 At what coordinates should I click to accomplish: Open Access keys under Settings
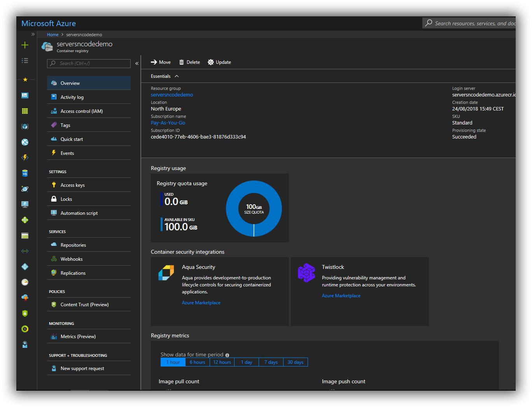coord(89,185)
